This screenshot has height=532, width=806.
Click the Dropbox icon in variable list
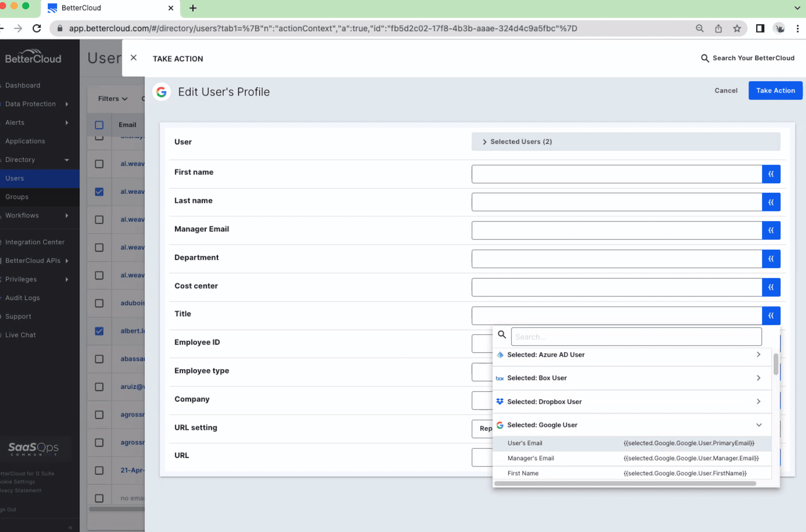click(x=500, y=401)
